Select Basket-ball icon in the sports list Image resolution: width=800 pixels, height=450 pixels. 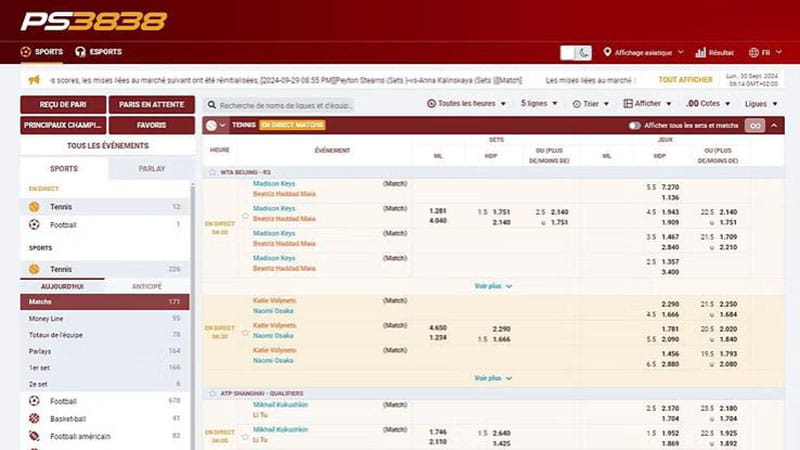pos(34,418)
